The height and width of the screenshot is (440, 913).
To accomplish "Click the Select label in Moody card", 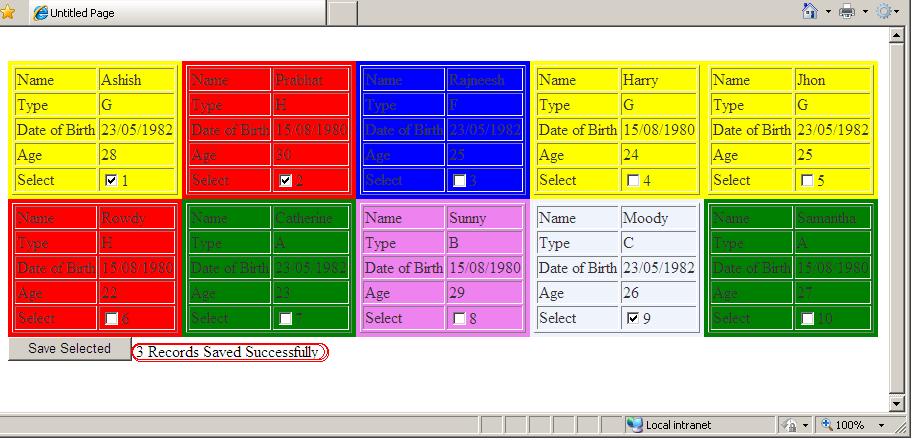I will pos(558,318).
